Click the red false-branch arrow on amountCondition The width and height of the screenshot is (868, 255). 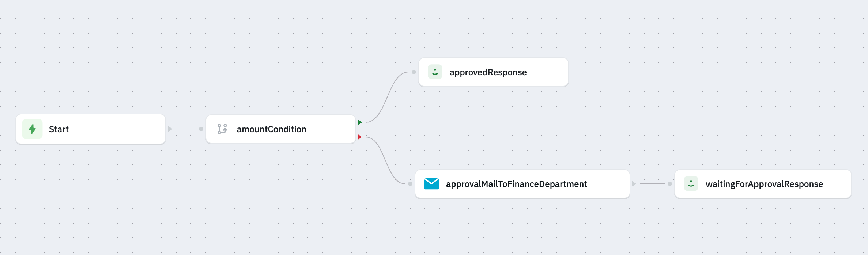tap(359, 137)
